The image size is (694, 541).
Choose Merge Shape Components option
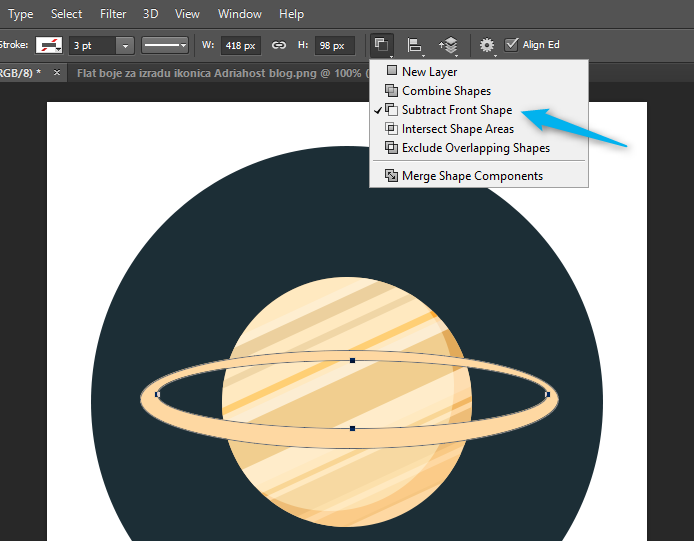click(x=479, y=176)
